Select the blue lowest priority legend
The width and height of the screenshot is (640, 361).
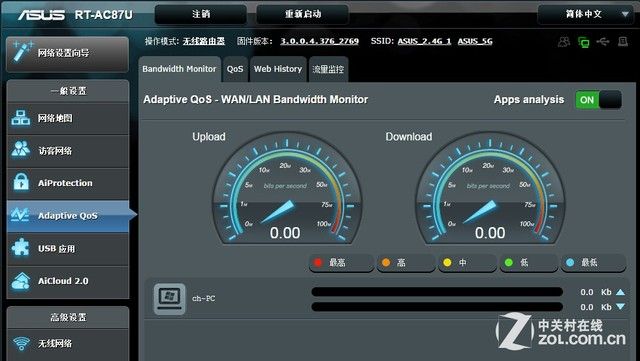tap(593, 263)
